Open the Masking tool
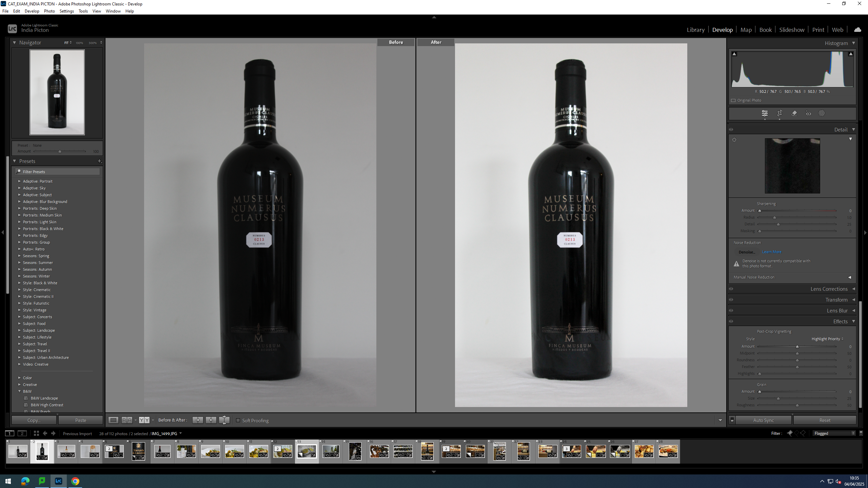The image size is (868, 488). (x=822, y=113)
